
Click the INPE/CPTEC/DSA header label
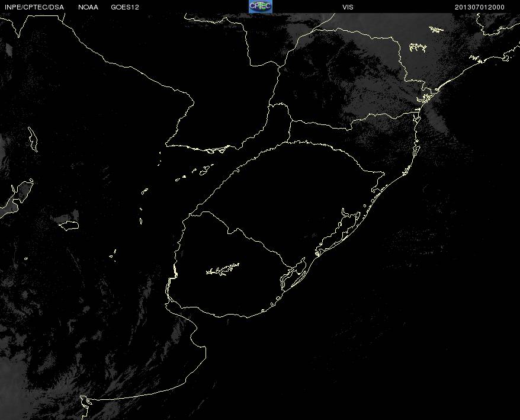pos(34,7)
